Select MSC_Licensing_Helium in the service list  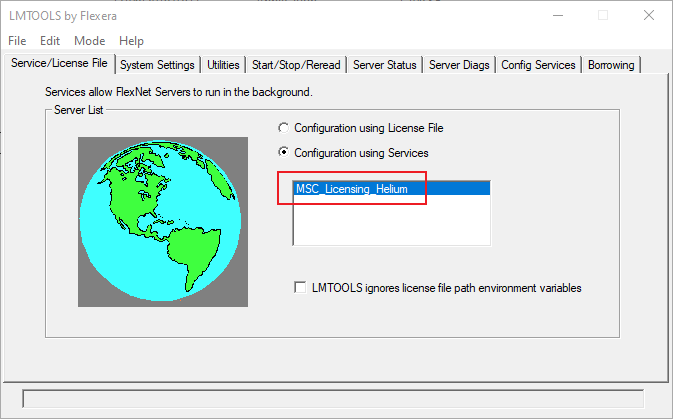coord(353,188)
